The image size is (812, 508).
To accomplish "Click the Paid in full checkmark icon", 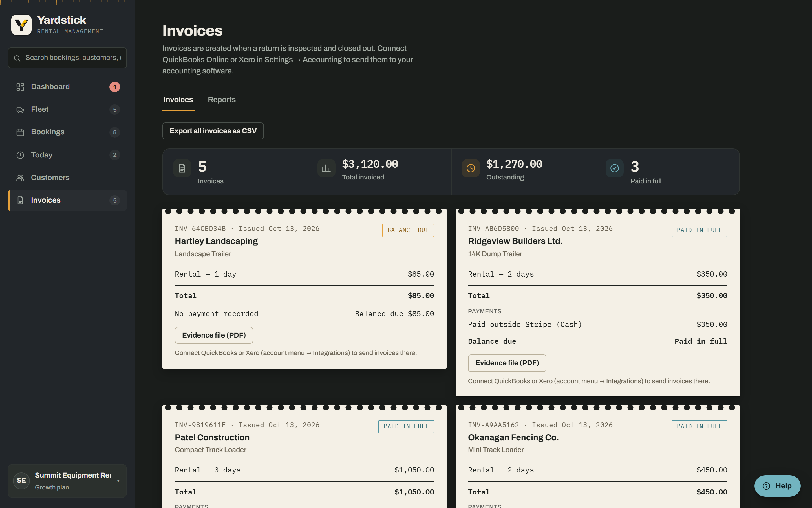I will 614,168.
